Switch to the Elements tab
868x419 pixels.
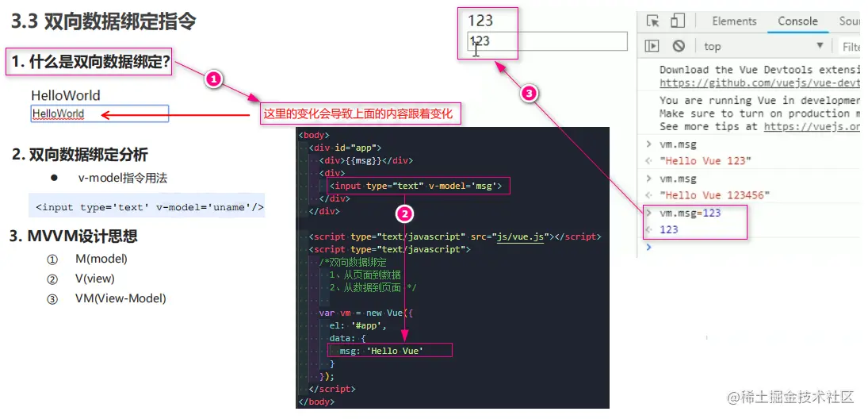click(x=734, y=21)
